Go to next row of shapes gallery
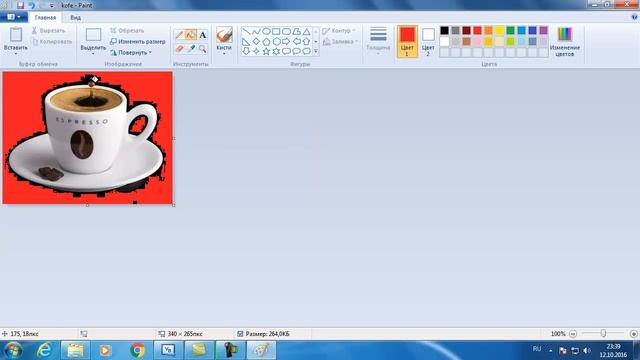 (316, 42)
